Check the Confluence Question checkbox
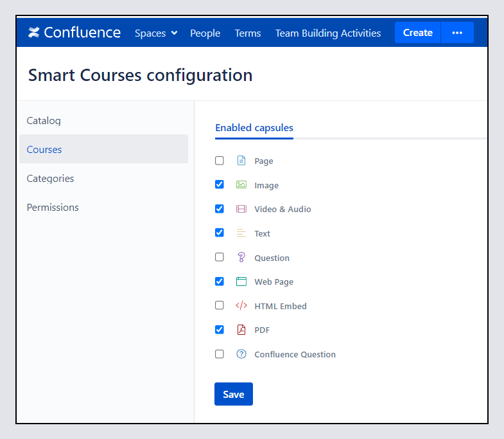The width and height of the screenshot is (504, 439). point(220,354)
